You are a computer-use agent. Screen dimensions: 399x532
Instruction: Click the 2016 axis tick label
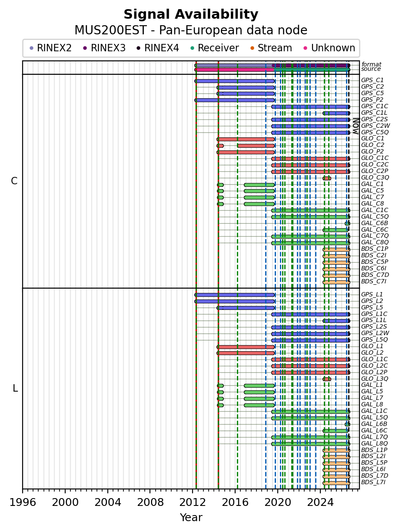(235, 502)
